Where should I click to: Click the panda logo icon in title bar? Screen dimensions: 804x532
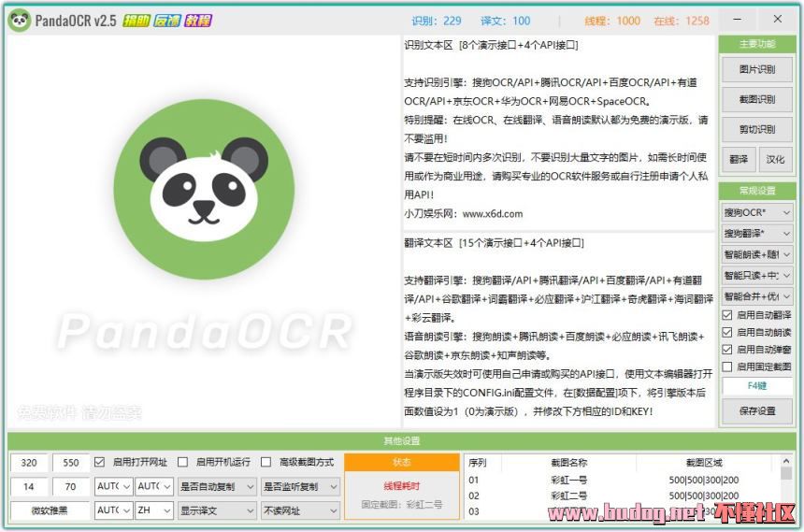20,21
